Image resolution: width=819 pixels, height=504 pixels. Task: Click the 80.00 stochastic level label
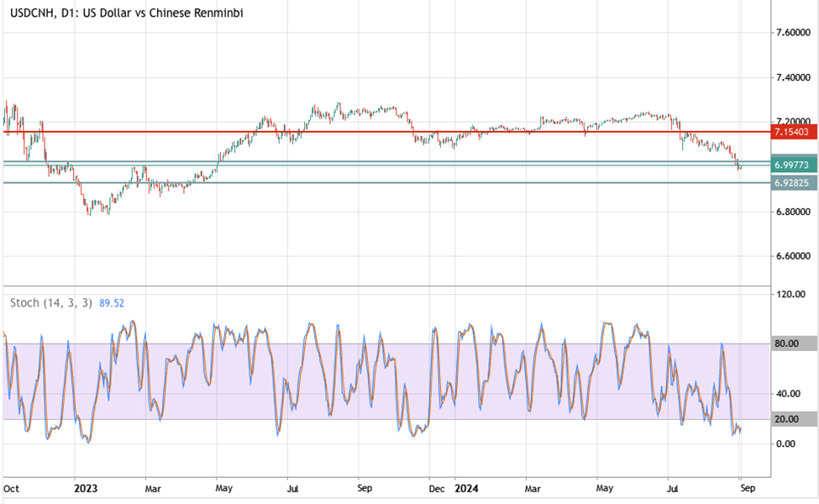(794, 344)
